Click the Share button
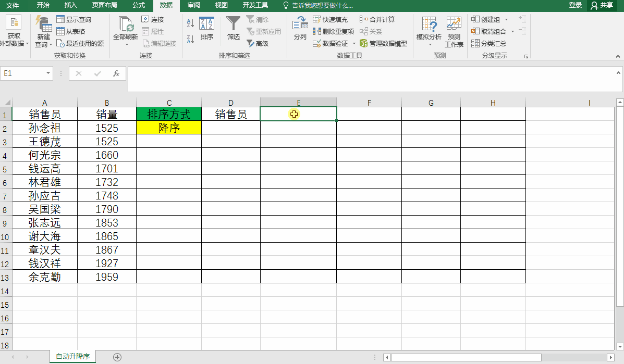Screen dimensions: 624x364 tap(602, 5)
